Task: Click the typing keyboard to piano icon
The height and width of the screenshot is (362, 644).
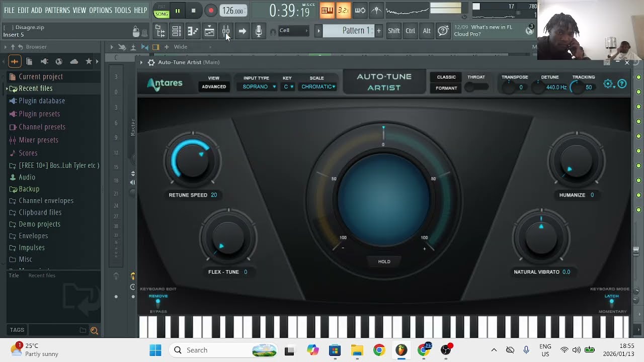Action: tap(327, 10)
